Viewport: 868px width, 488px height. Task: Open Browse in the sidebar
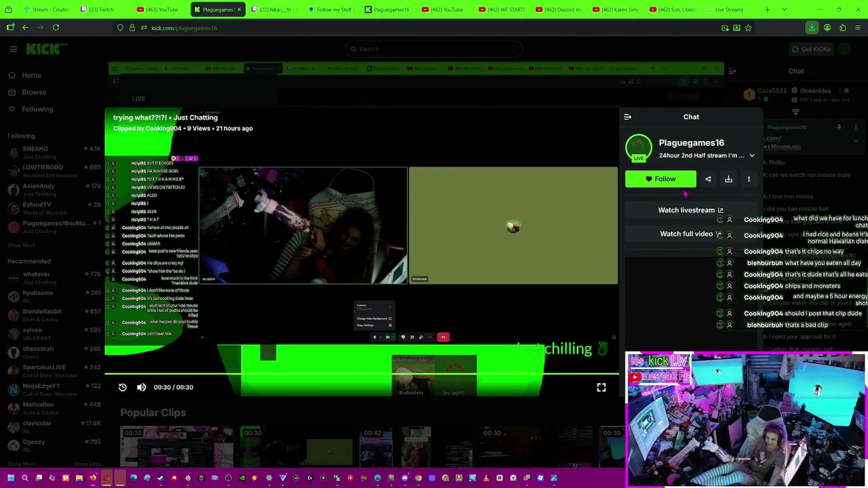pyautogui.click(x=34, y=92)
